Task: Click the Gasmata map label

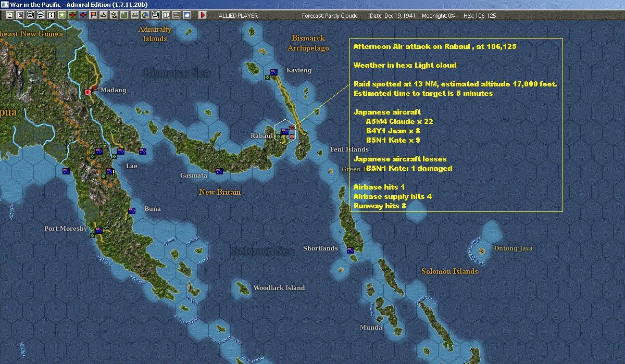Action: click(194, 175)
